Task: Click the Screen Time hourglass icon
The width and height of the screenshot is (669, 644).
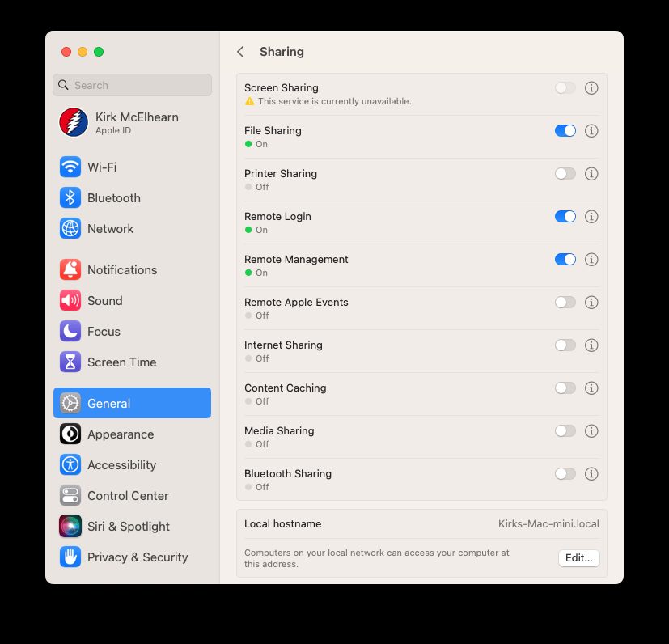Action: tap(70, 362)
